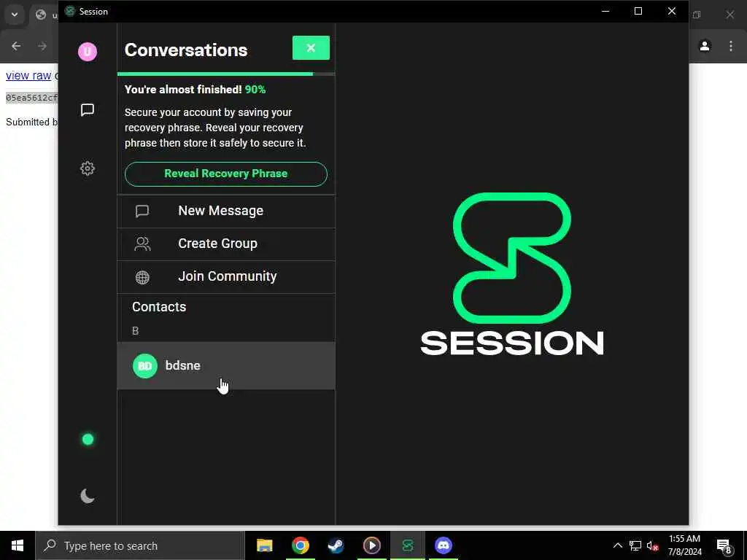Click the BD avatar of bdsne
Image resolution: width=747 pixels, height=560 pixels.
pos(145,366)
